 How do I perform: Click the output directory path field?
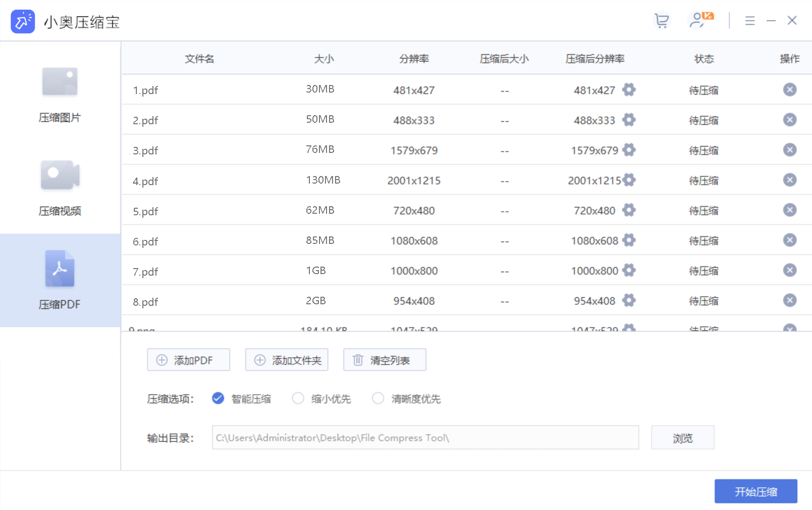pyautogui.click(x=425, y=438)
